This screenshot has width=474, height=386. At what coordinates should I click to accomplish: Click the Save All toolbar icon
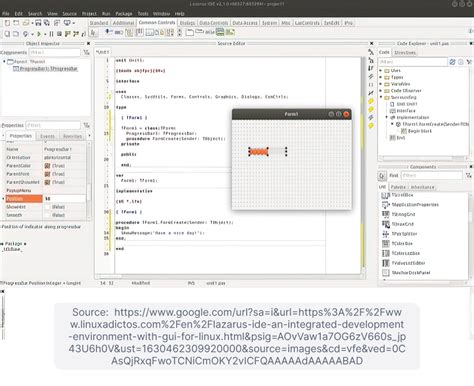pyautogui.click(x=46, y=23)
